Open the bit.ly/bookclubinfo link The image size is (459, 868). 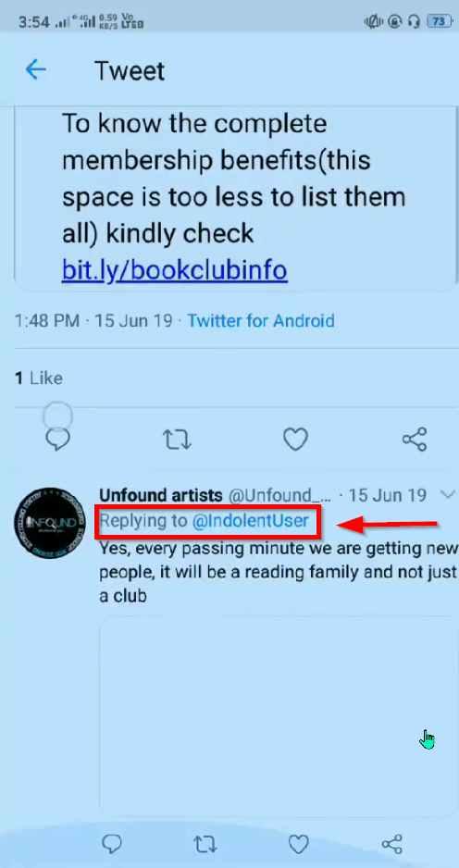click(x=174, y=270)
